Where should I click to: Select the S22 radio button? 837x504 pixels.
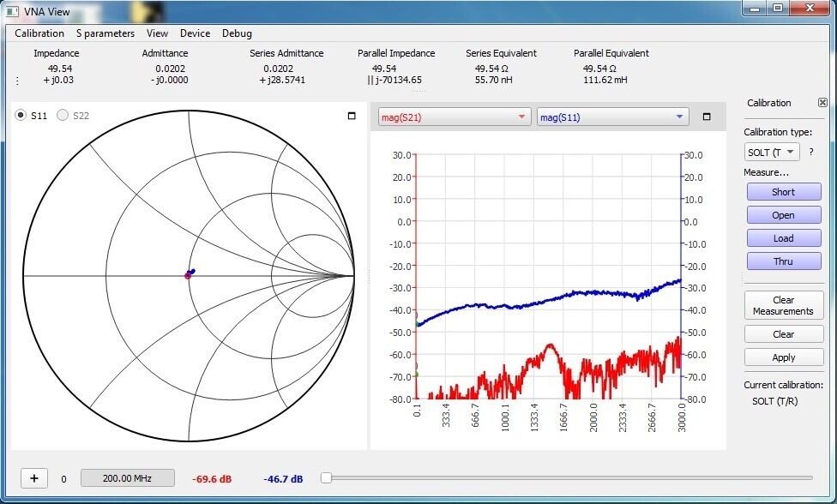coord(63,115)
